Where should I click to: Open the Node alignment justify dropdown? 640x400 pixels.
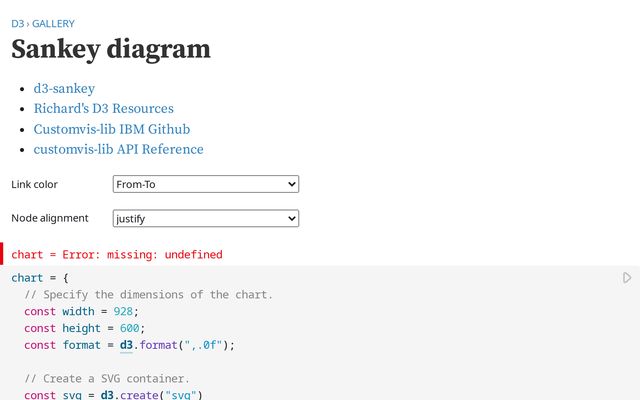point(206,218)
